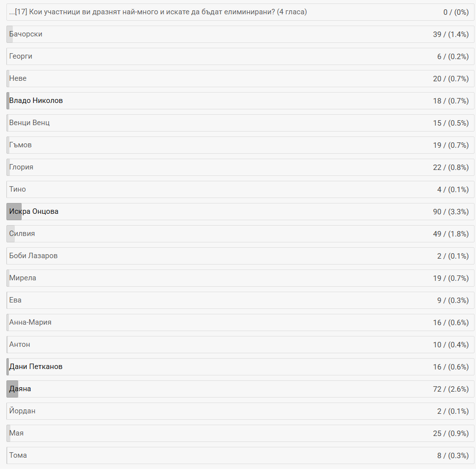476x470 pixels.
Task: Vote for Георги in the poll
Action: (x=240, y=57)
